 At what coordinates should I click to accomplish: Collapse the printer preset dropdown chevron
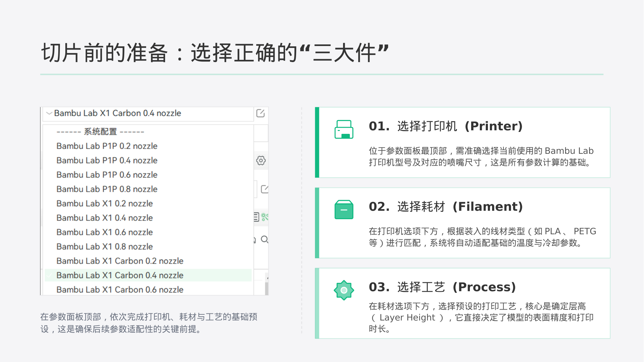(x=49, y=113)
